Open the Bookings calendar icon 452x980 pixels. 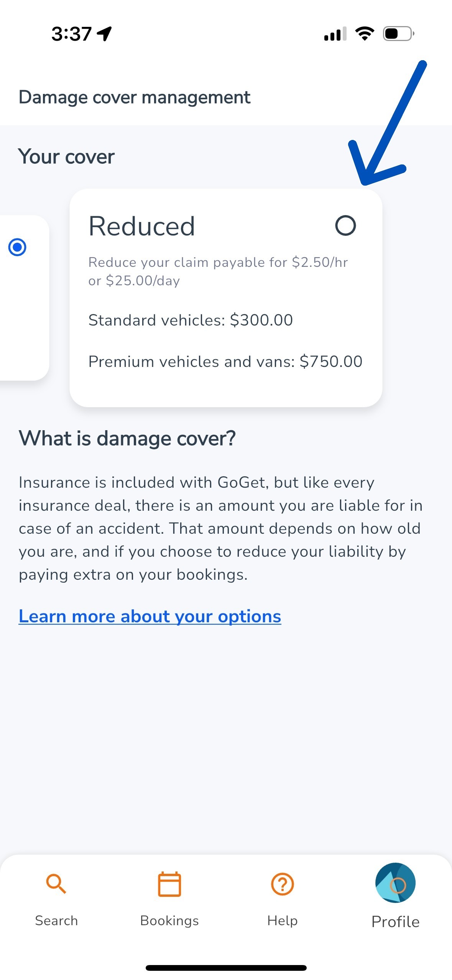[169, 884]
